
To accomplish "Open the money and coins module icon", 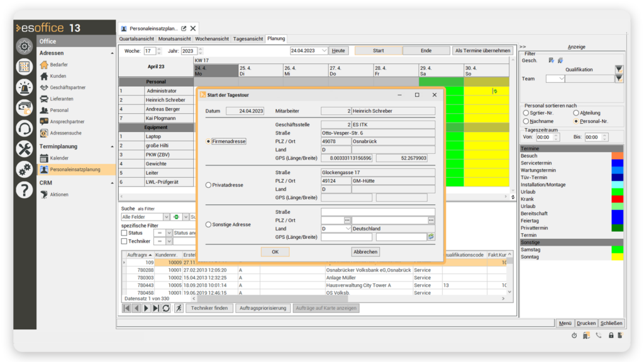I will [25, 107].
